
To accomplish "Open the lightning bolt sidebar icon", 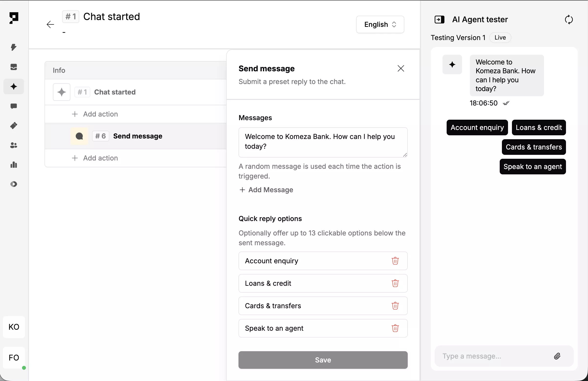I will (14, 47).
